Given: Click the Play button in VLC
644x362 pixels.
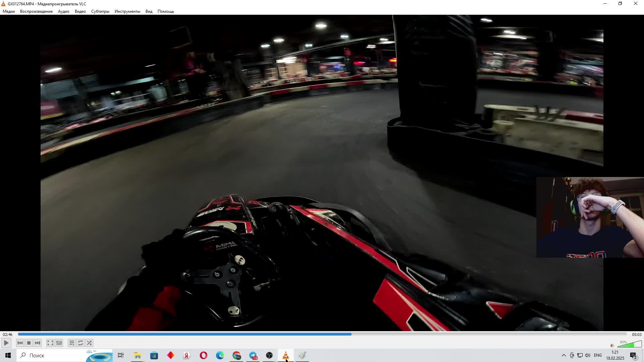Looking at the screenshot, I should [6, 343].
